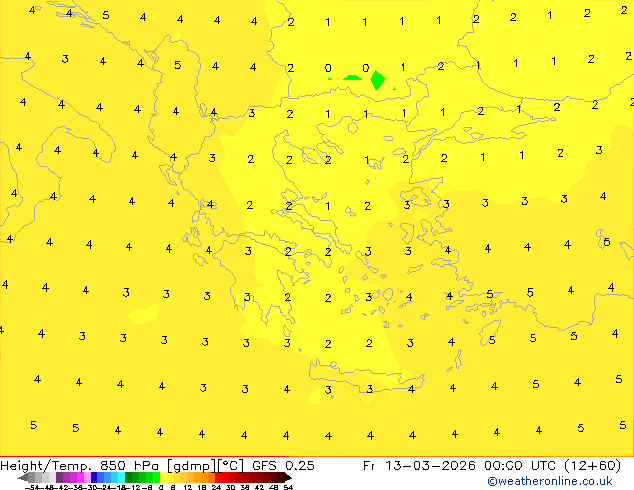Click the legend scale label '54'
Image resolution: width=634 pixels, height=490 pixels.
288,487
